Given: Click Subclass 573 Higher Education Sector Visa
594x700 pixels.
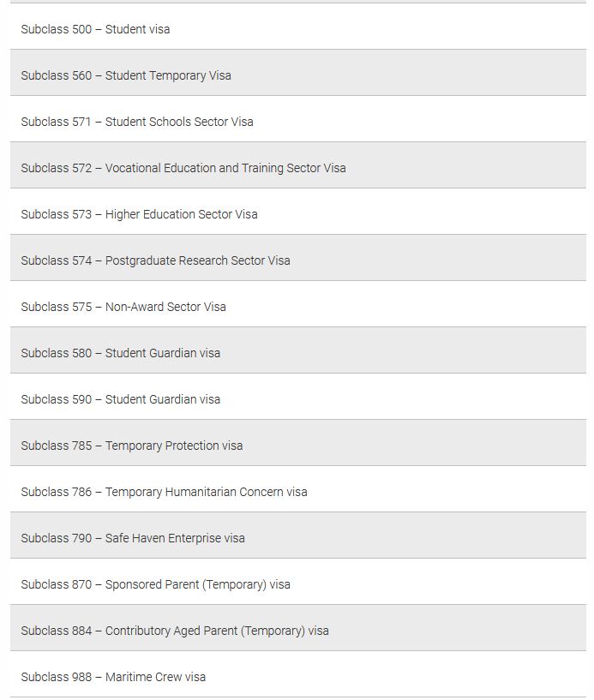Looking at the screenshot, I should pos(298,212).
